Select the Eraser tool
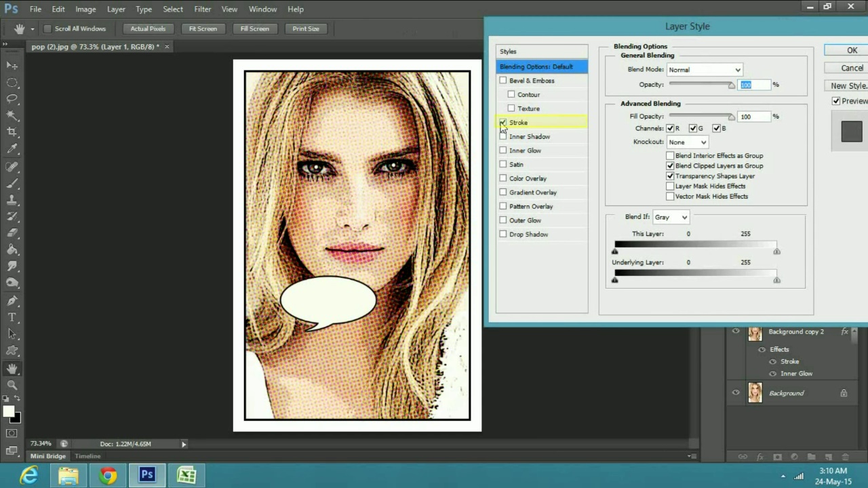The image size is (868, 488). pos(12,234)
